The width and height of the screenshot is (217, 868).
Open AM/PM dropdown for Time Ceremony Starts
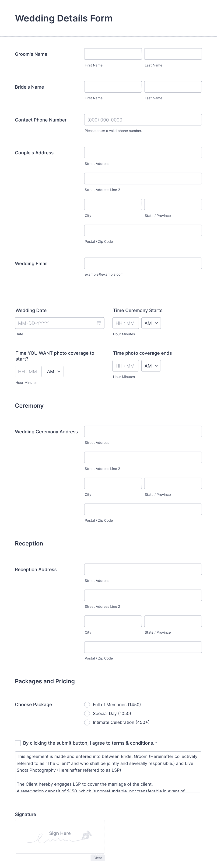151,323
